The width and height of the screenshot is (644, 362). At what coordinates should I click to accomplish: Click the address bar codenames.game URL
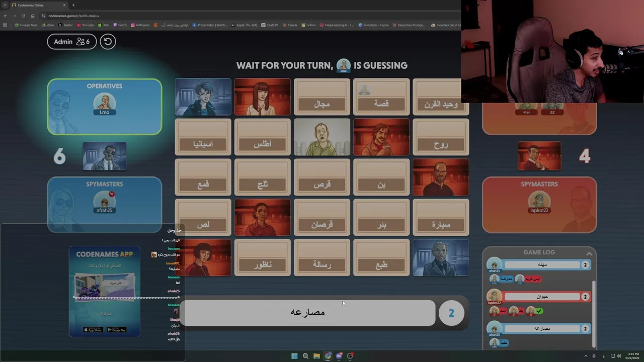(73, 16)
